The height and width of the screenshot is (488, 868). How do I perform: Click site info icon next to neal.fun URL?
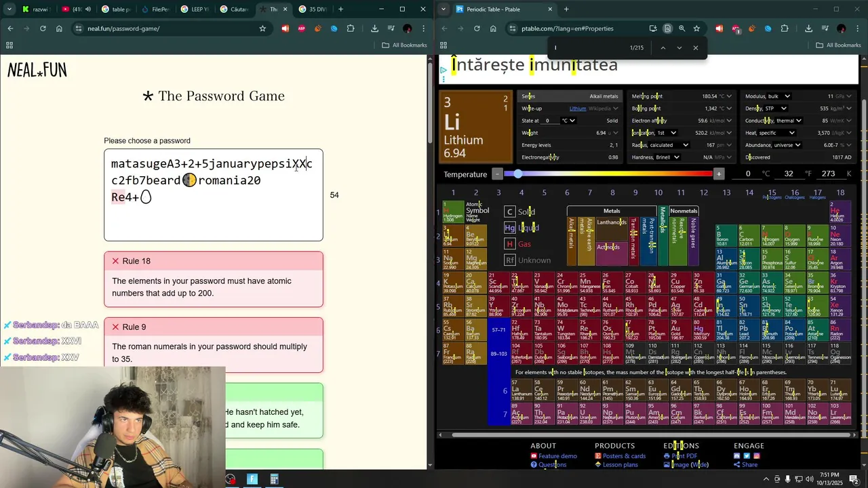(79, 28)
